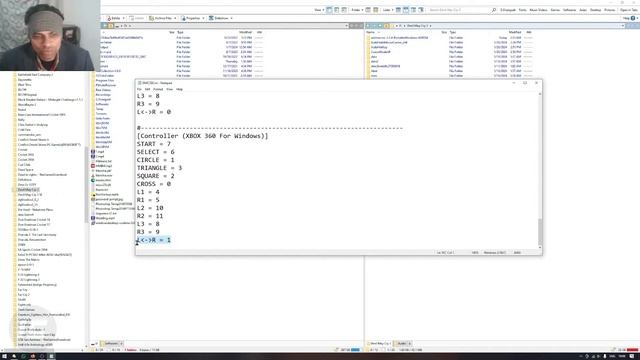Open the path dropdown in the right pane
Screen dimensions: 640x360
(623, 26)
